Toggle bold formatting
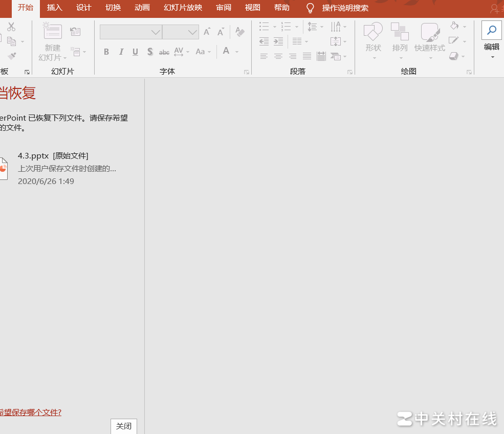This screenshot has width=504, height=434. 106,51
